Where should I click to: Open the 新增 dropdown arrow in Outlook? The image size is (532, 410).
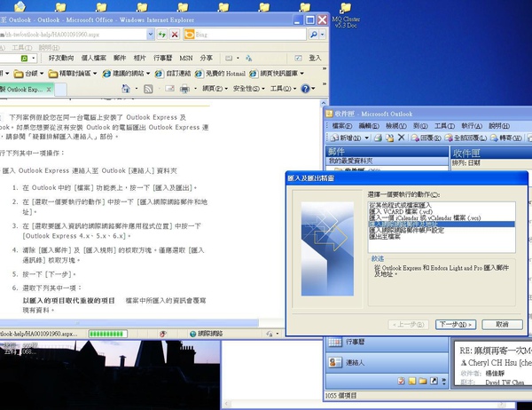click(367, 138)
